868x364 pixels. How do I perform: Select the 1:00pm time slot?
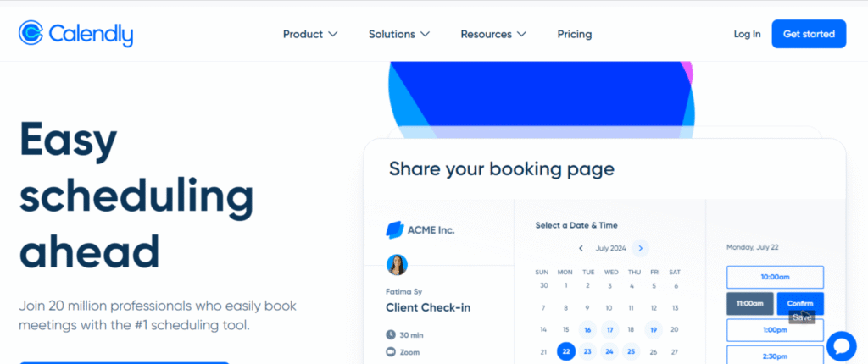pyautogui.click(x=775, y=330)
